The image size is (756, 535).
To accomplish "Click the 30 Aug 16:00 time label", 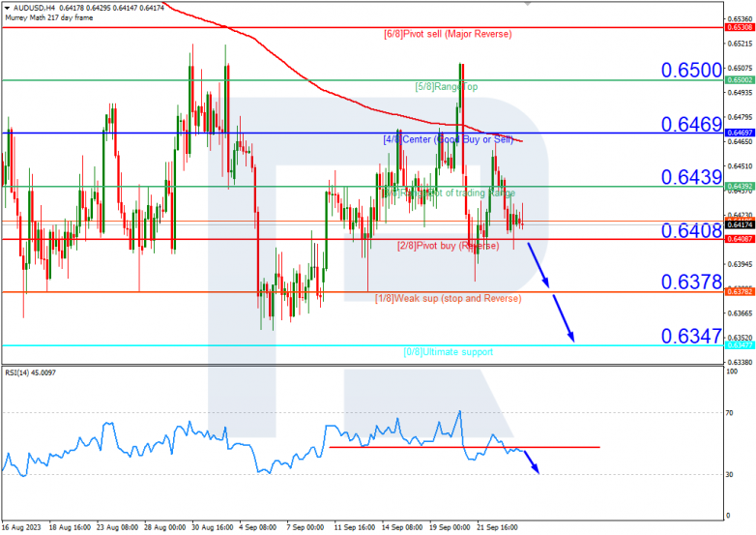I will coord(213,528).
